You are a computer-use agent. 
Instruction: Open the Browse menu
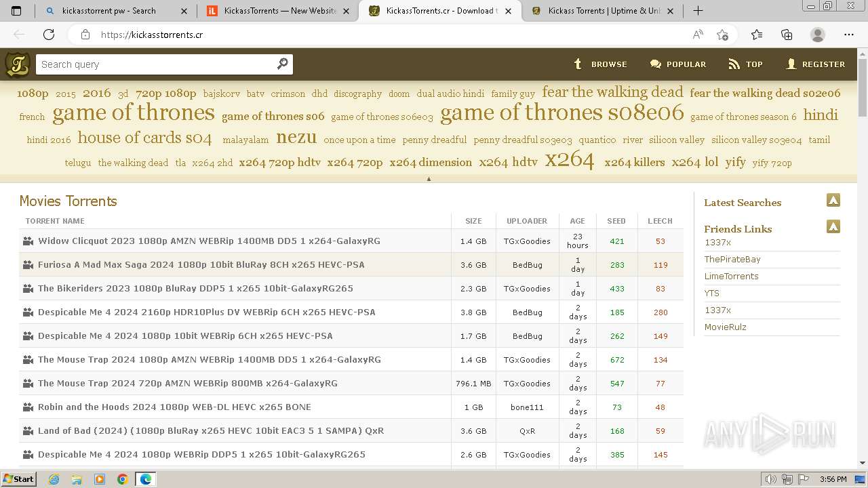tap(600, 64)
